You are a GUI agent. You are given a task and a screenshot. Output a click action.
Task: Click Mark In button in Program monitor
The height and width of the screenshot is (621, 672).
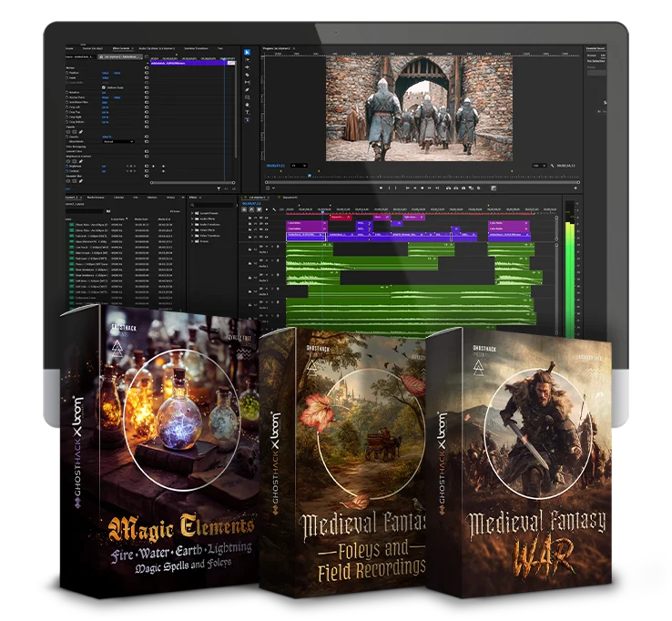point(389,188)
